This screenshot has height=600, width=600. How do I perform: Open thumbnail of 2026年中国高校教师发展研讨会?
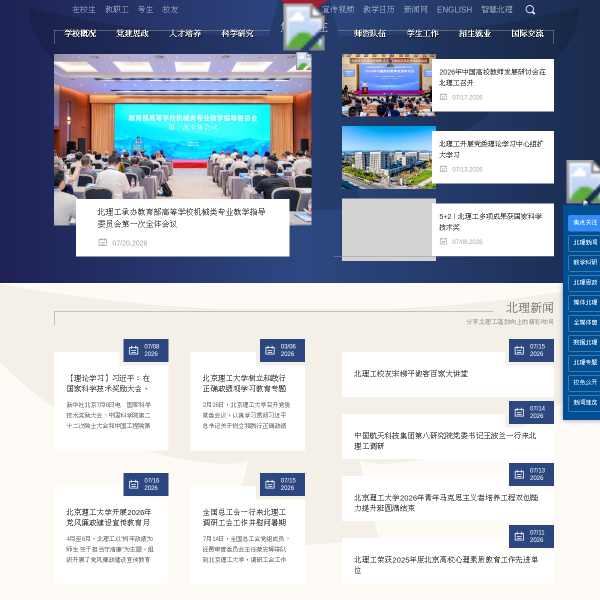(x=388, y=85)
